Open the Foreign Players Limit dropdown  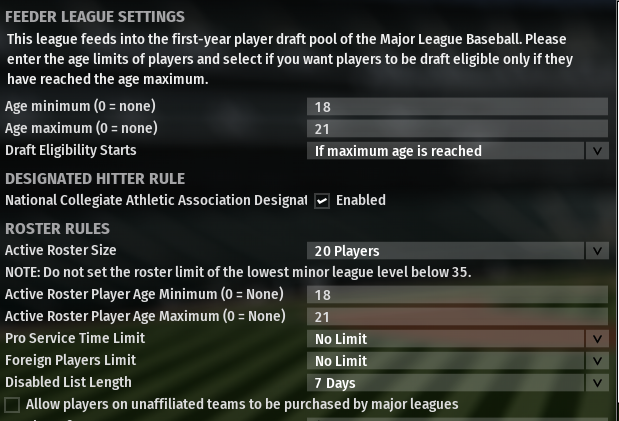tap(446, 361)
